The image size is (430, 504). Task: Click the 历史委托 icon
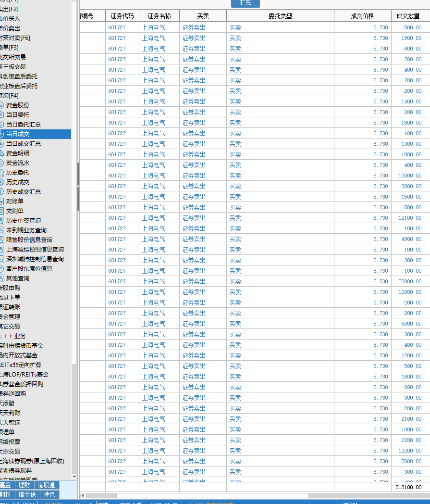1,173
